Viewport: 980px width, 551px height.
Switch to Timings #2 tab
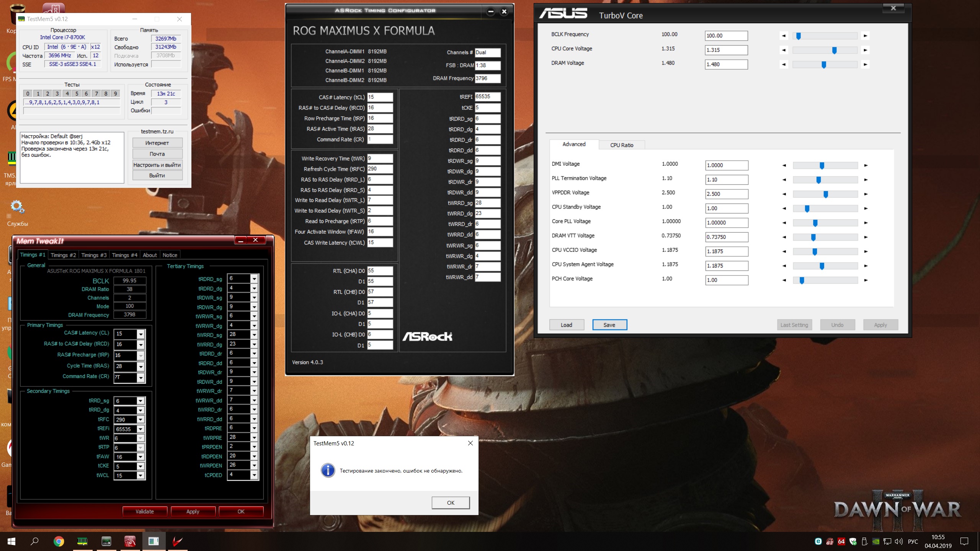pos(63,255)
